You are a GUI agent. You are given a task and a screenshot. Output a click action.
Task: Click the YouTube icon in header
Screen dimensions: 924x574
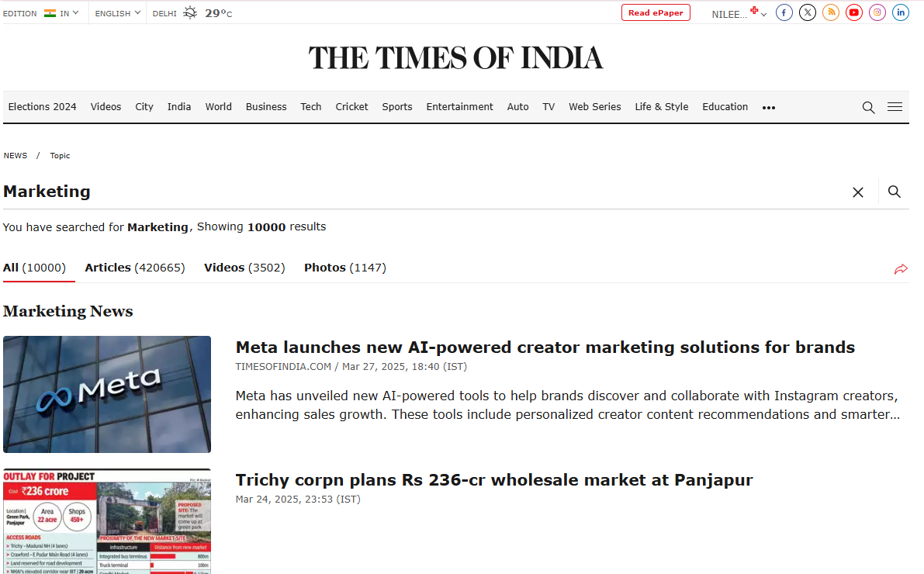tap(854, 12)
